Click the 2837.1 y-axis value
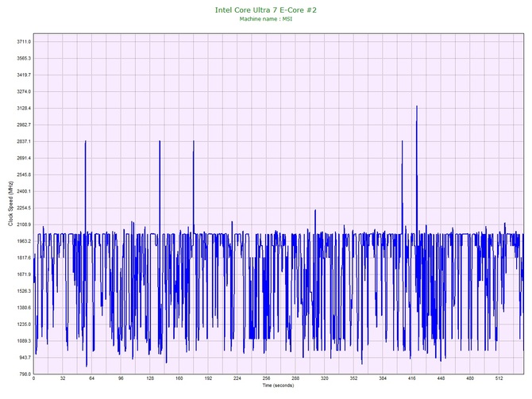Screen dimensions: 532x399 24,141
